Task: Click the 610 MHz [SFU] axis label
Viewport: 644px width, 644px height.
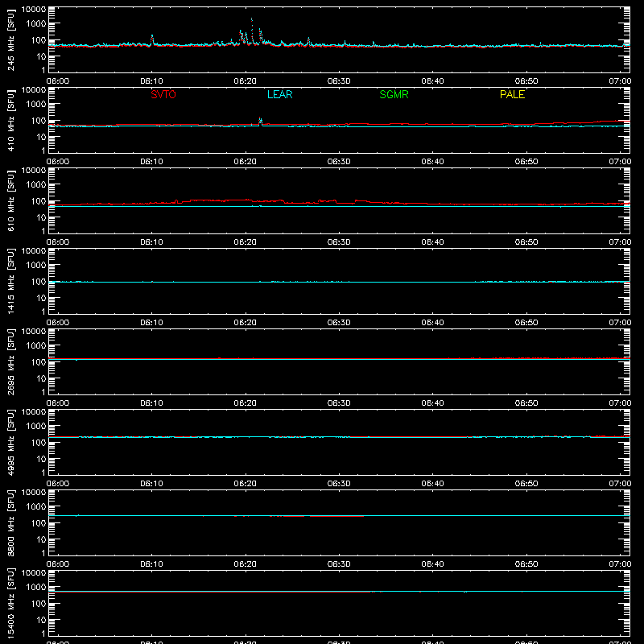Action: tap(10, 200)
